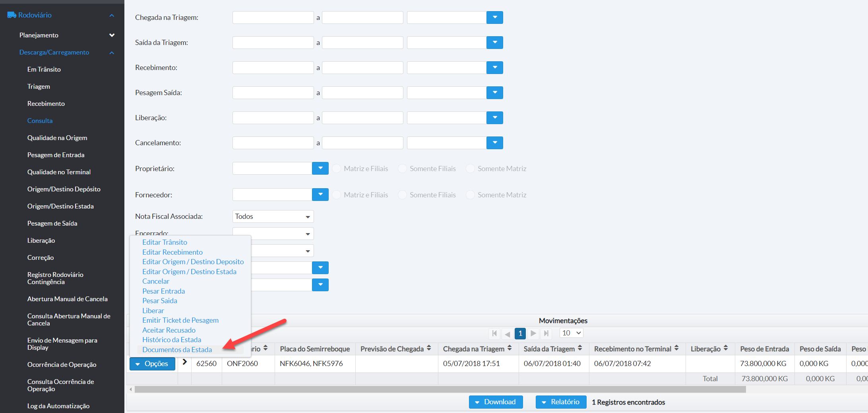Select Proprietário Matriz e Filiais radio
The image size is (868, 413).
point(337,169)
